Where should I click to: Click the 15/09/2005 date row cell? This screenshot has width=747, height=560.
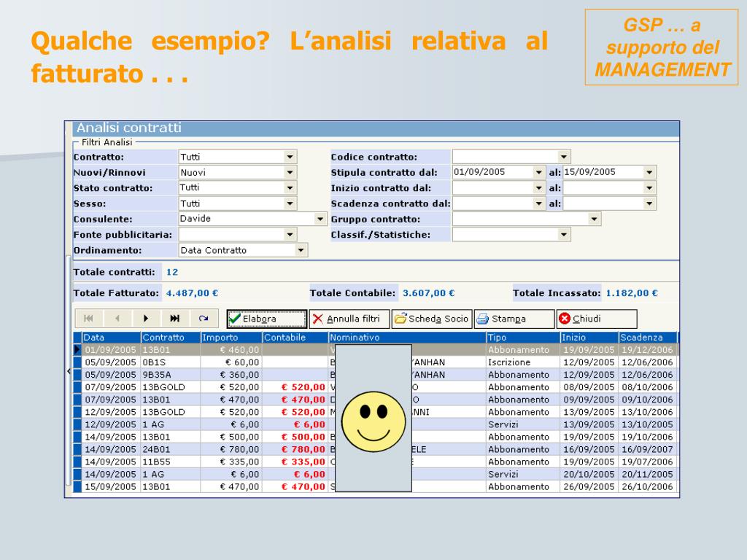click(111, 486)
